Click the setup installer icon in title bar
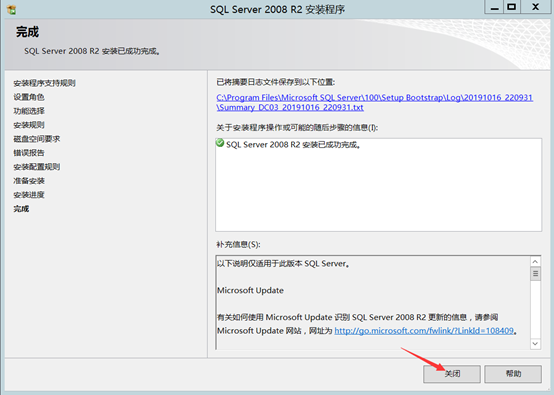Viewport: 554px width, 395px height. pos(11,10)
